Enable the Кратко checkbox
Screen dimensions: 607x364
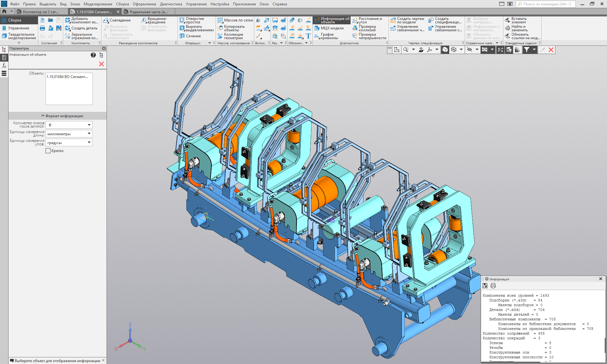(48, 151)
